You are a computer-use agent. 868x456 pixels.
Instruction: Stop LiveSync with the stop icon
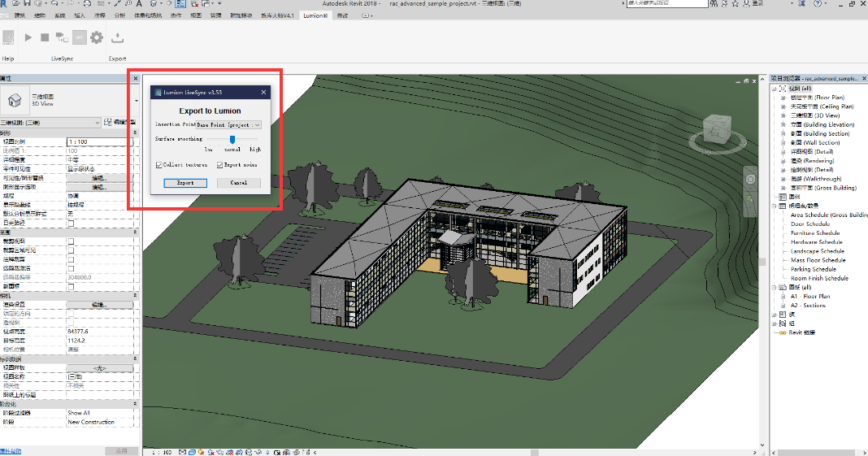pos(45,37)
